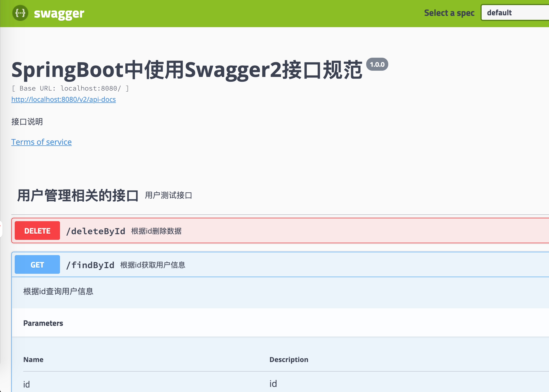Image resolution: width=549 pixels, height=392 pixels.
Task: Click the id description cell
Action: [273, 384]
